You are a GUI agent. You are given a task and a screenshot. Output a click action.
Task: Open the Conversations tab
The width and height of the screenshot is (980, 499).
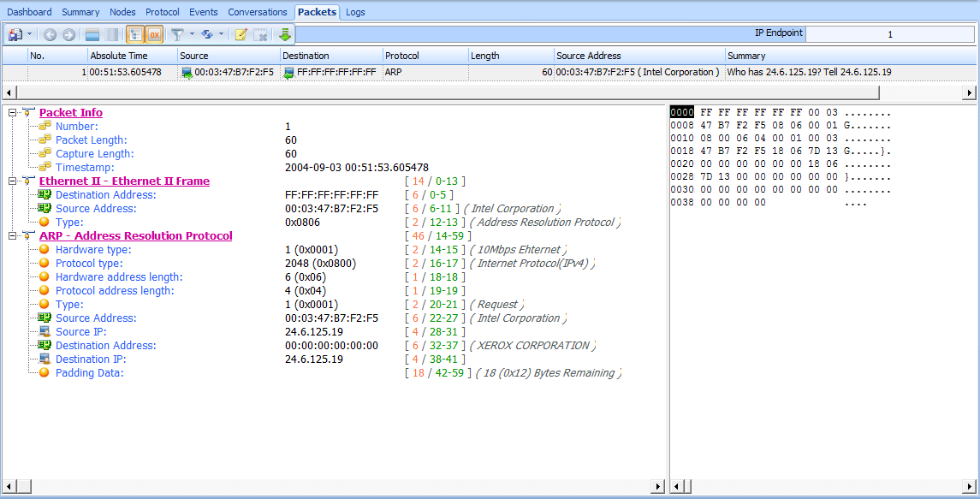click(258, 12)
